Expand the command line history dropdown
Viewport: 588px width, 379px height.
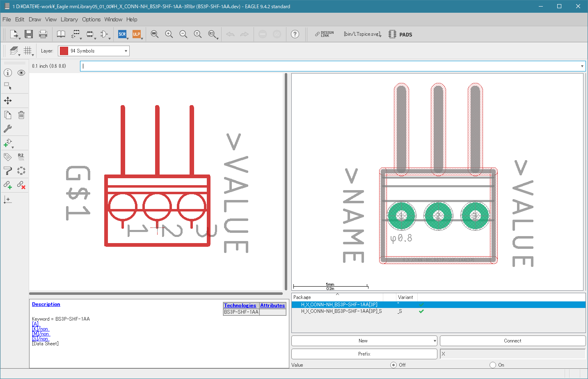(x=582, y=66)
